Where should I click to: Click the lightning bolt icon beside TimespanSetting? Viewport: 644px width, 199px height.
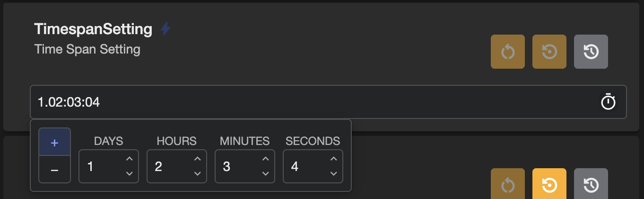165,29
